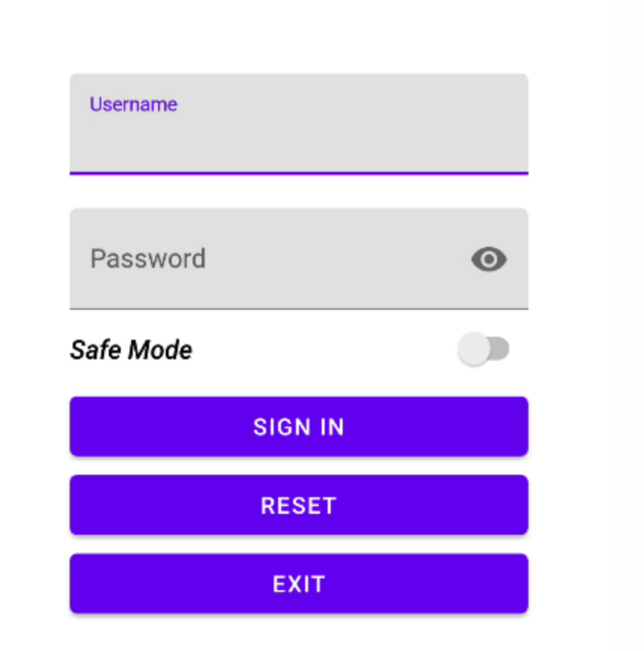Image resolution: width=644 pixels, height=651 pixels.
Task: Click the Safe Mode label text
Action: pyautogui.click(x=131, y=349)
